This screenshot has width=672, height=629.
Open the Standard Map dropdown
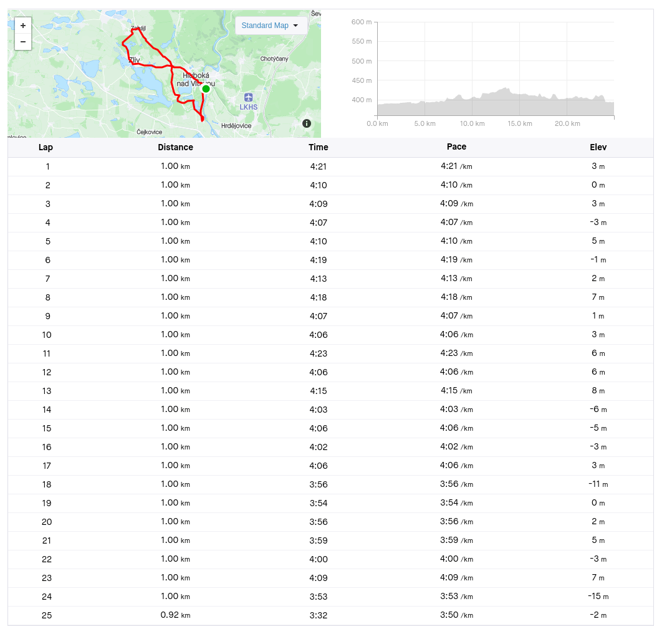click(x=270, y=26)
